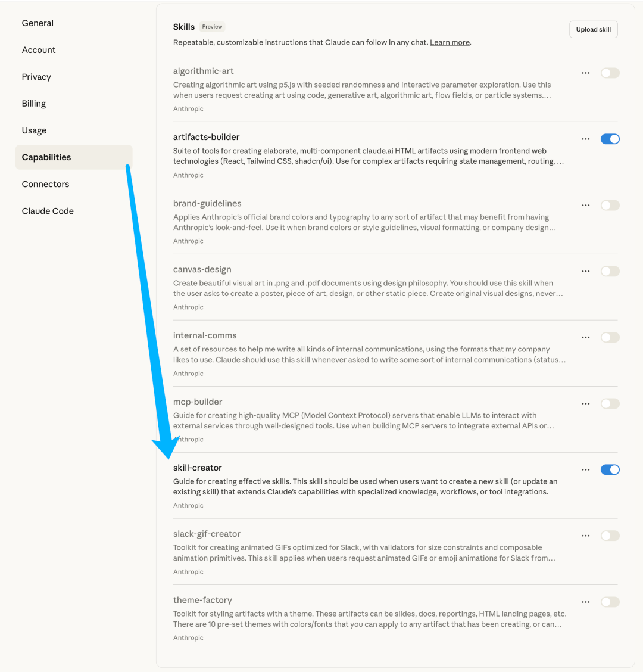Open the slack-gif-creator three-dot menu
Screen dimensions: 643x672
click(x=586, y=536)
